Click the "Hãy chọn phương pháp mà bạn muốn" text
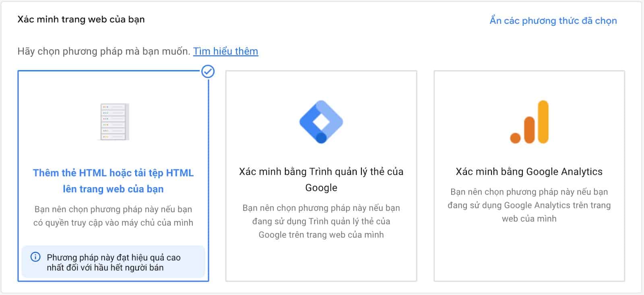The width and height of the screenshot is (644, 295). [103, 51]
